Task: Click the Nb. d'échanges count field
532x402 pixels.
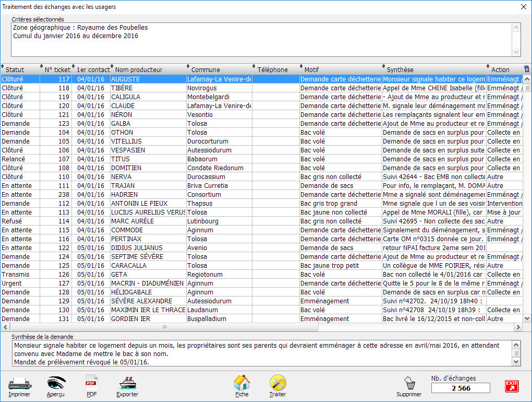Action: pyautogui.click(x=461, y=388)
